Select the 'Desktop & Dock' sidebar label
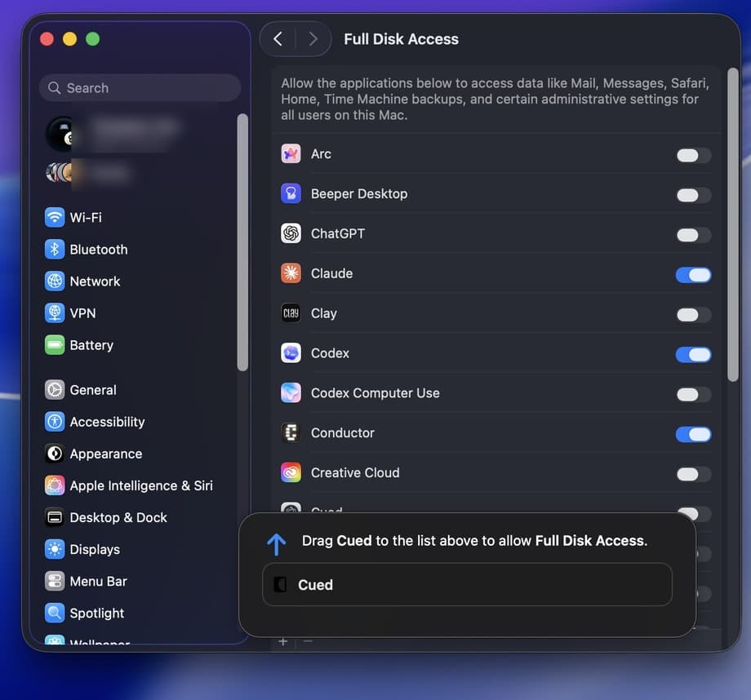 118,517
